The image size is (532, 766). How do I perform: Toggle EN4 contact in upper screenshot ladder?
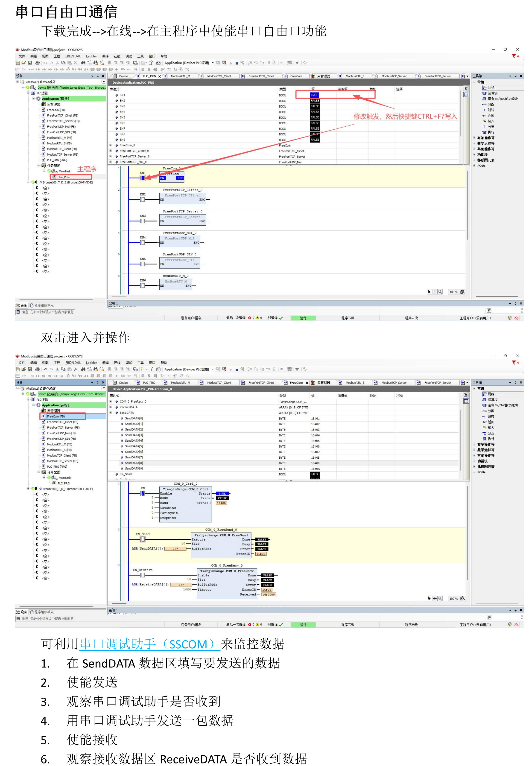(x=143, y=243)
